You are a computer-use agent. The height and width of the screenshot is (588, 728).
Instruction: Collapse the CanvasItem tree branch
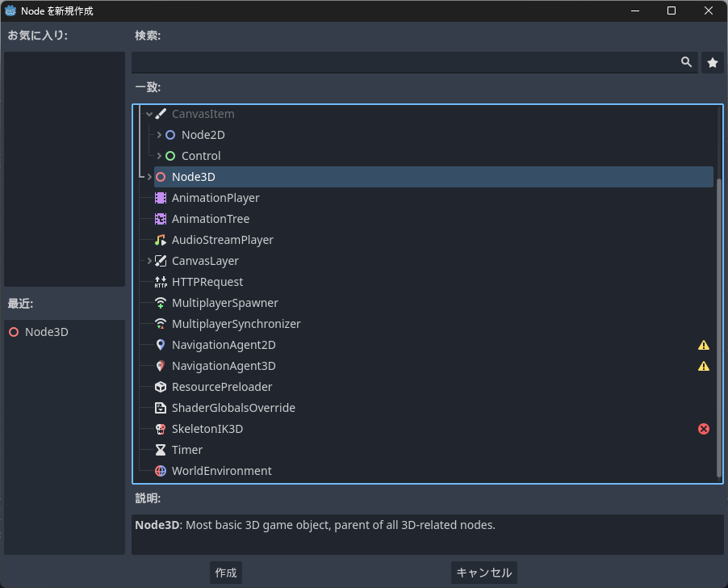click(149, 114)
